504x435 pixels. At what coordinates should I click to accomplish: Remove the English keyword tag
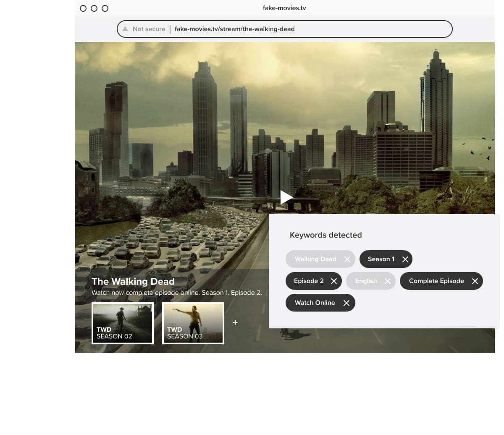tap(388, 281)
